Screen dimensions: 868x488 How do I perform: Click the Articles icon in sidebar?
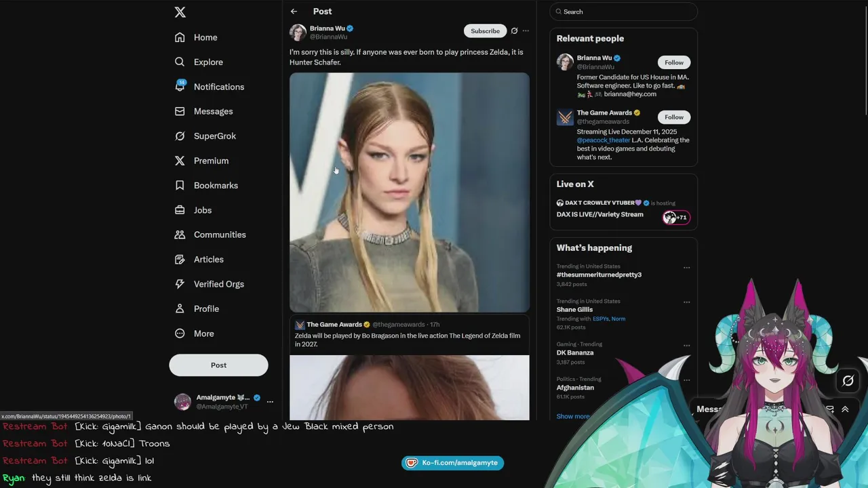tap(180, 260)
